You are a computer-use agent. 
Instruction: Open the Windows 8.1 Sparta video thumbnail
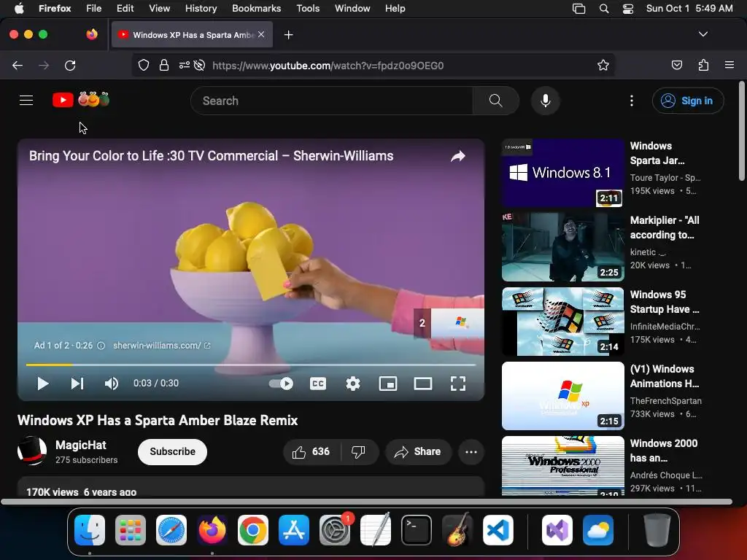[562, 173]
